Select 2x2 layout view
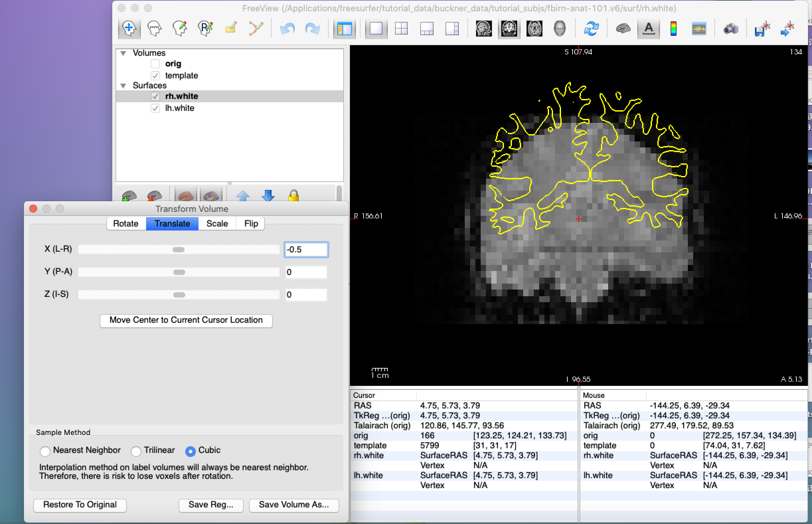The width and height of the screenshot is (812, 524). pos(401,28)
